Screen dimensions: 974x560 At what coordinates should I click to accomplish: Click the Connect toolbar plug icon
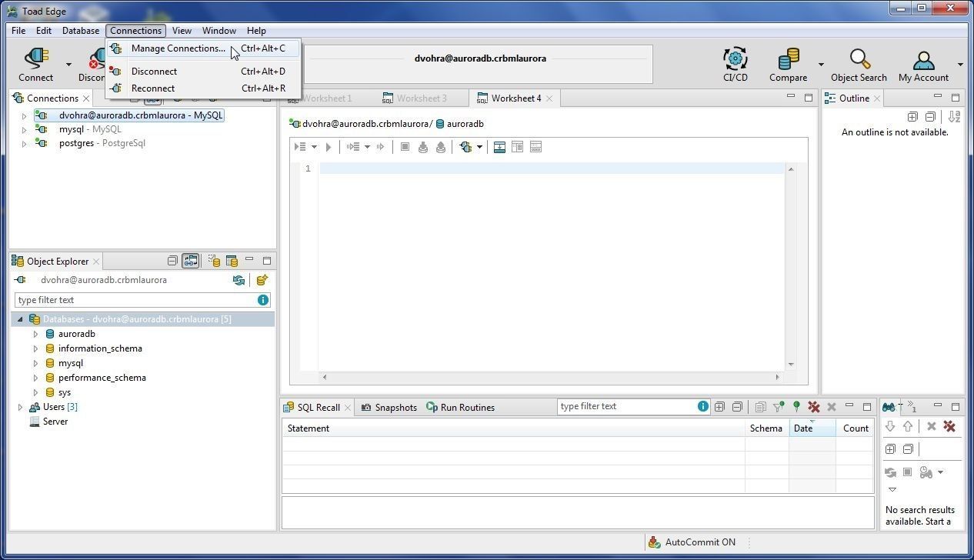pos(35,58)
